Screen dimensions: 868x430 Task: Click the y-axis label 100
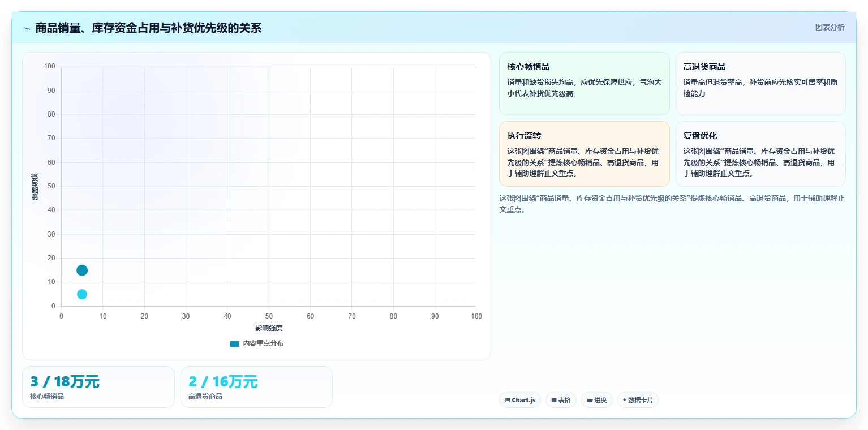[x=50, y=67]
